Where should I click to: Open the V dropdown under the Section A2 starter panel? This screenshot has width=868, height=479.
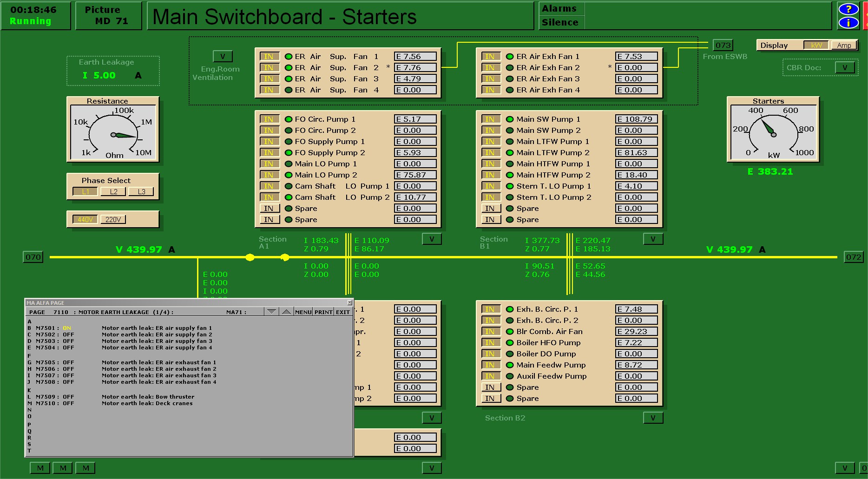coord(432,418)
